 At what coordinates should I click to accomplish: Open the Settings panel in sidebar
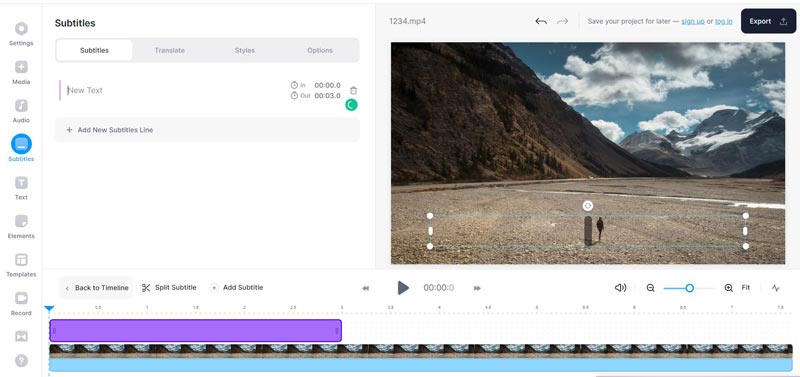coord(21,29)
